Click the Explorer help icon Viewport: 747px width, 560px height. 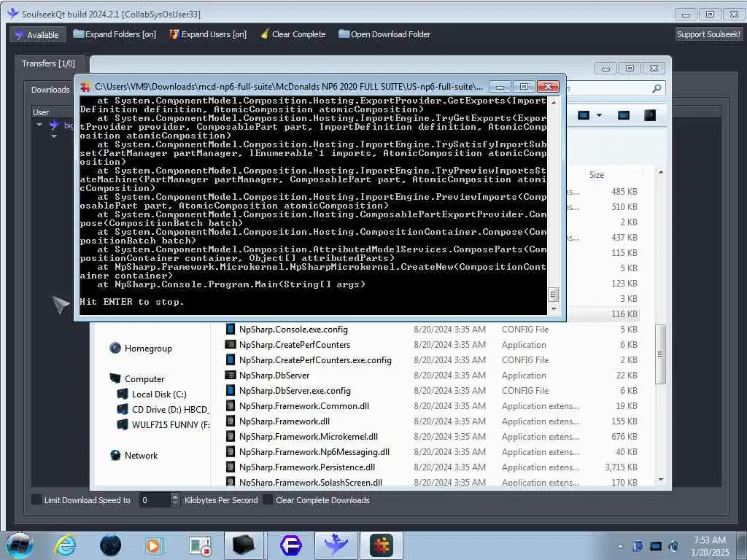[650, 115]
